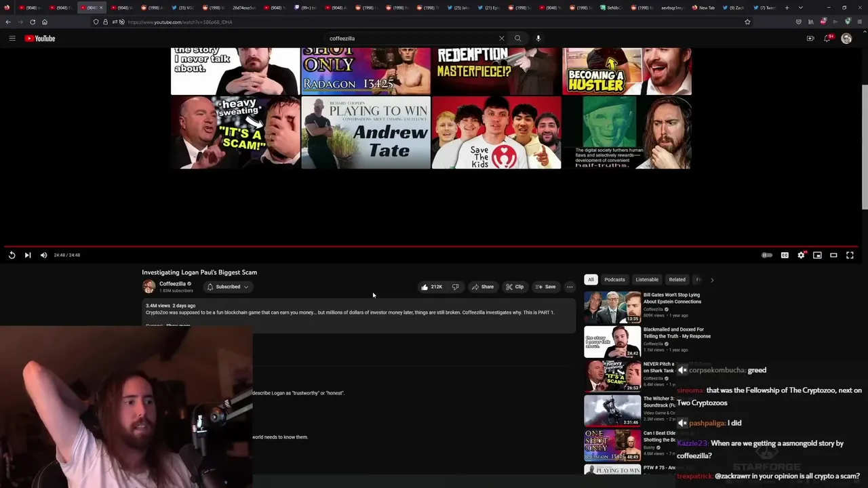Open a new browser tab with plus
The image size is (868, 488).
pos(787,7)
